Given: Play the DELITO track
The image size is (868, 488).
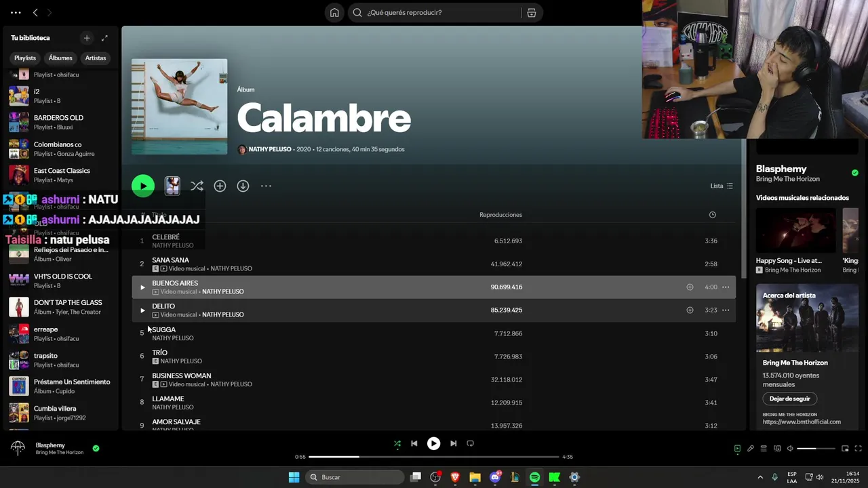Looking at the screenshot, I should pos(142,310).
